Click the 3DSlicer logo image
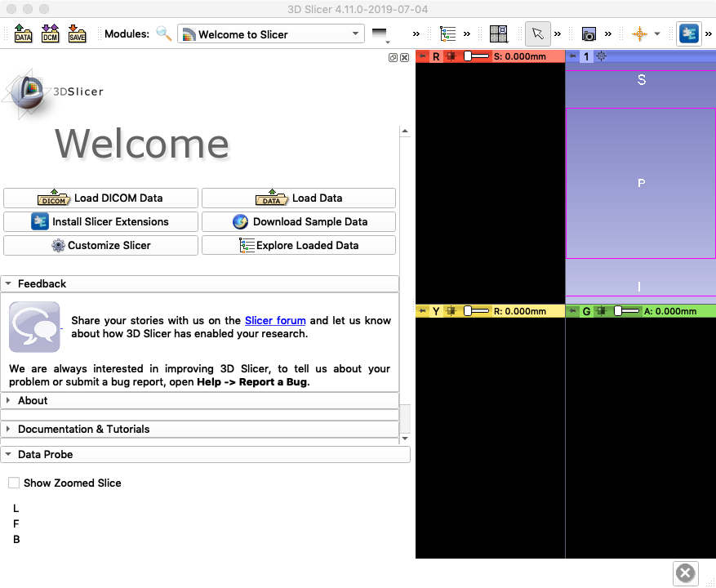Viewport: 716px width, 588px height. coord(52,94)
